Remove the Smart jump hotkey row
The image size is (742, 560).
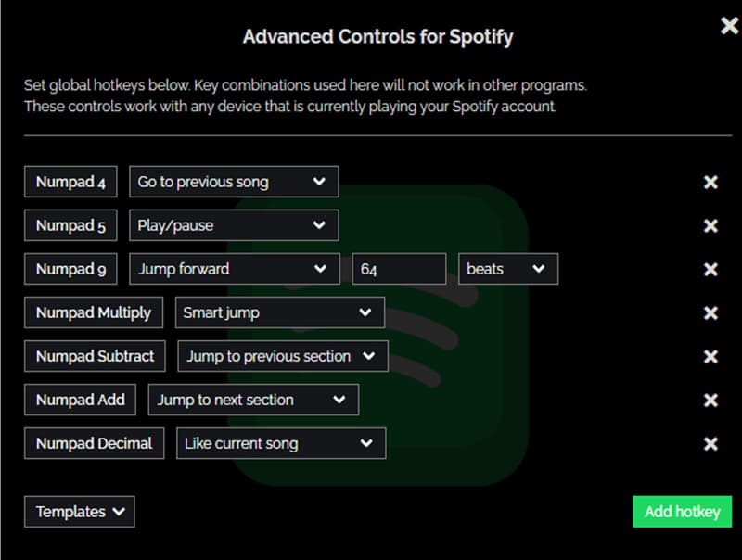tap(710, 312)
